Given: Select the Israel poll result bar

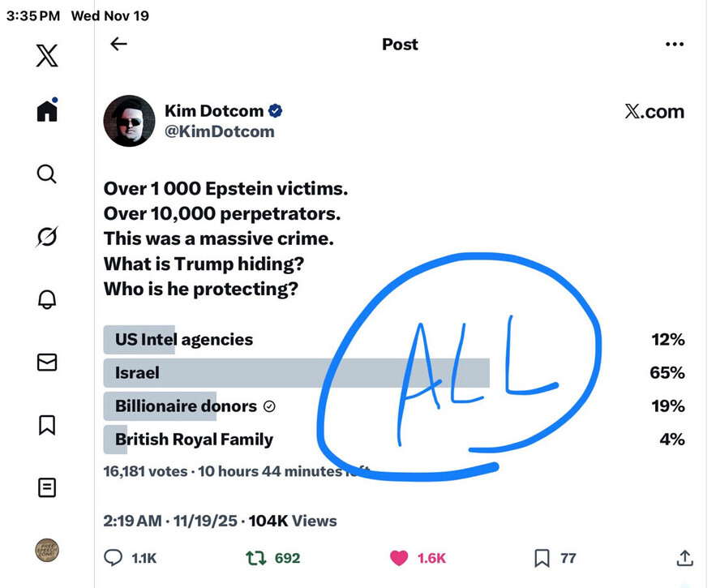Looking at the screenshot, I should coord(296,373).
